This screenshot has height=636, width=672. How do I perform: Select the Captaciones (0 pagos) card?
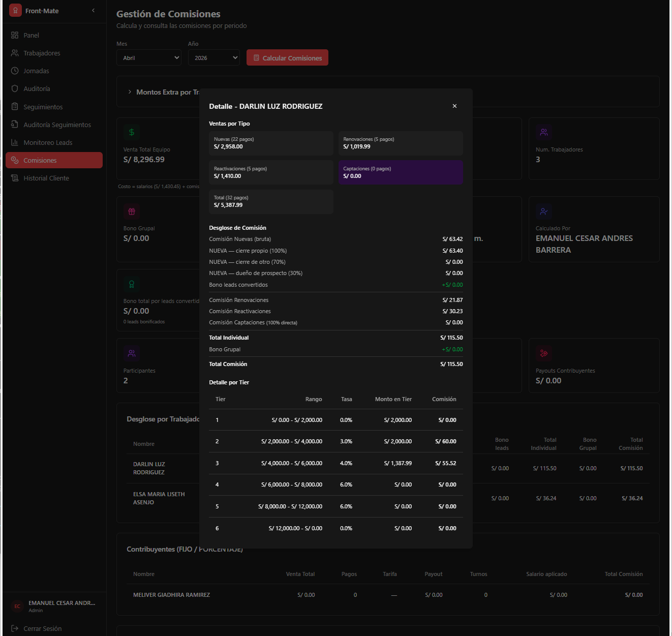pyautogui.click(x=401, y=172)
